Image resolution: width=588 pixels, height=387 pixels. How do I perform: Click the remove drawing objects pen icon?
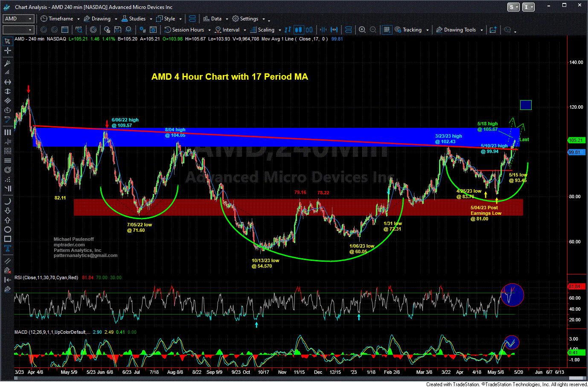click(7, 270)
